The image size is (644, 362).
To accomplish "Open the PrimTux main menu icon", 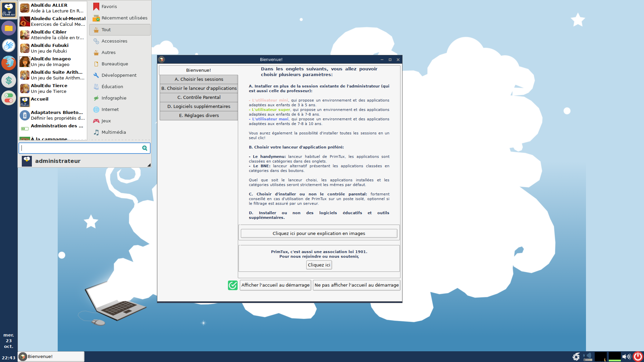I will pyautogui.click(x=9, y=10).
